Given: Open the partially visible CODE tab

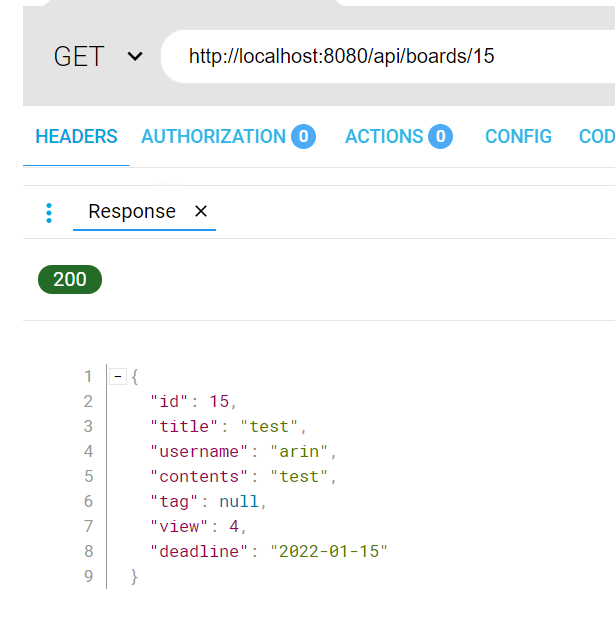Looking at the screenshot, I should [597, 137].
